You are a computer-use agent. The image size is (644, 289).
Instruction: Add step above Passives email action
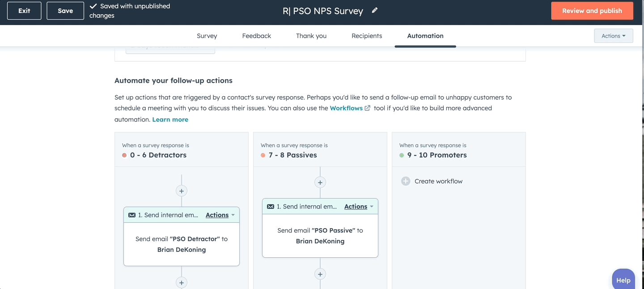(x=320, y=183)
